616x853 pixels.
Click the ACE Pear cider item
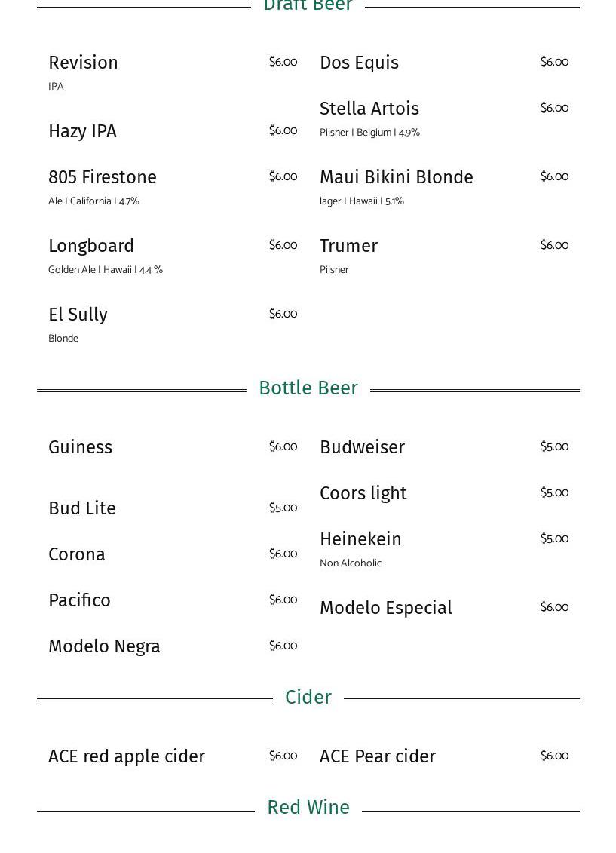click(x=378, y=756)
